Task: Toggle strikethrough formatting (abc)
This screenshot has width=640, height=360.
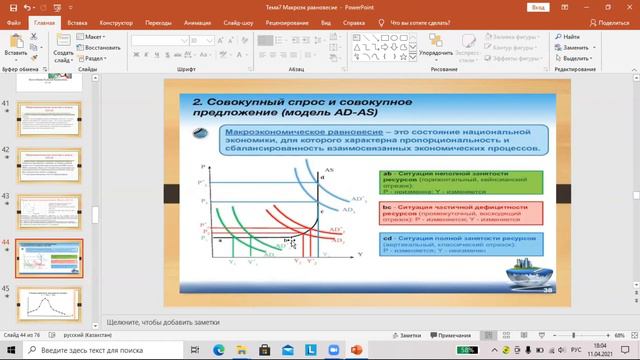Action: click(178, 55)
